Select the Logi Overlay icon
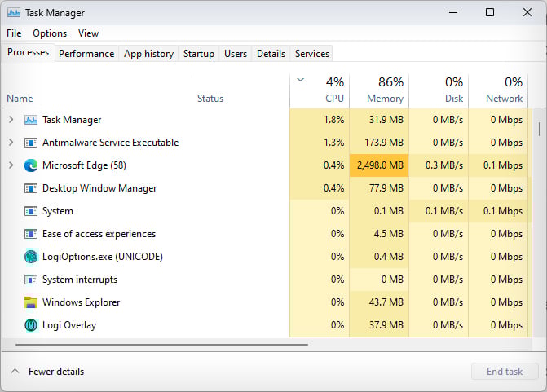 point(31,325)
